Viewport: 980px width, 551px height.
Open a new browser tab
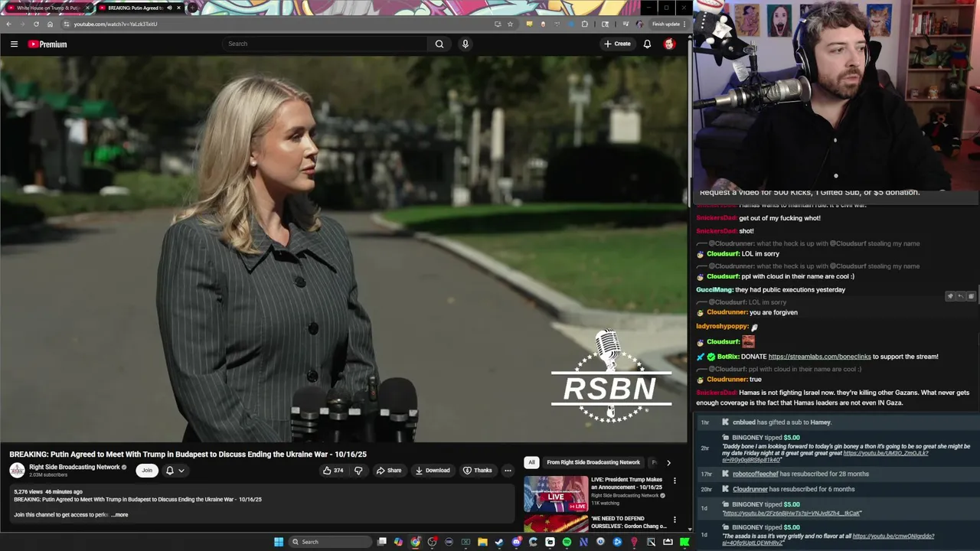coord(192,8)
